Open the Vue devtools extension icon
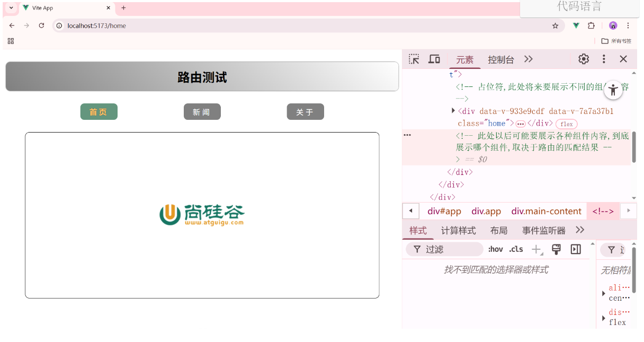The image size is (644, 342). (x=576, y=25)
